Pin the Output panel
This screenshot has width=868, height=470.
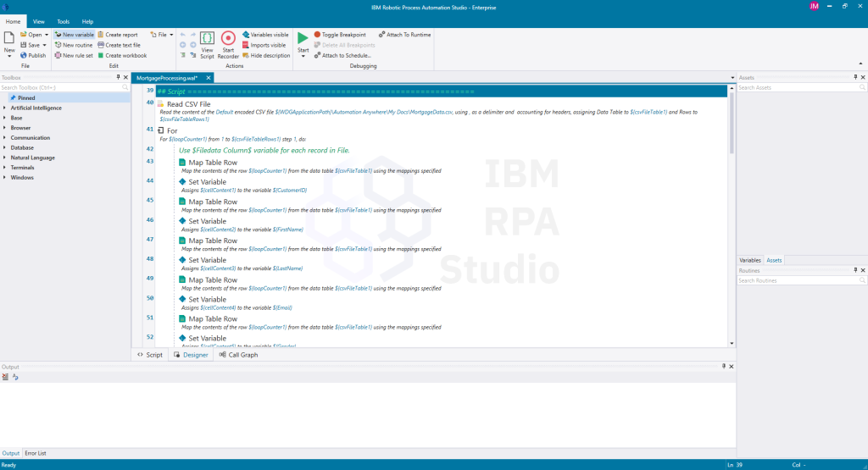click(724, 366)
